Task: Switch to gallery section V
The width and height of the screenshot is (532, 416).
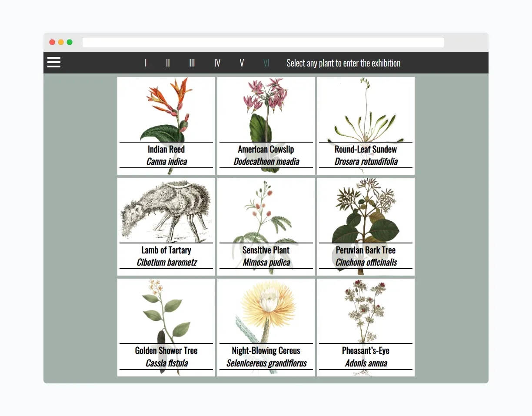Action: (242, 63)
